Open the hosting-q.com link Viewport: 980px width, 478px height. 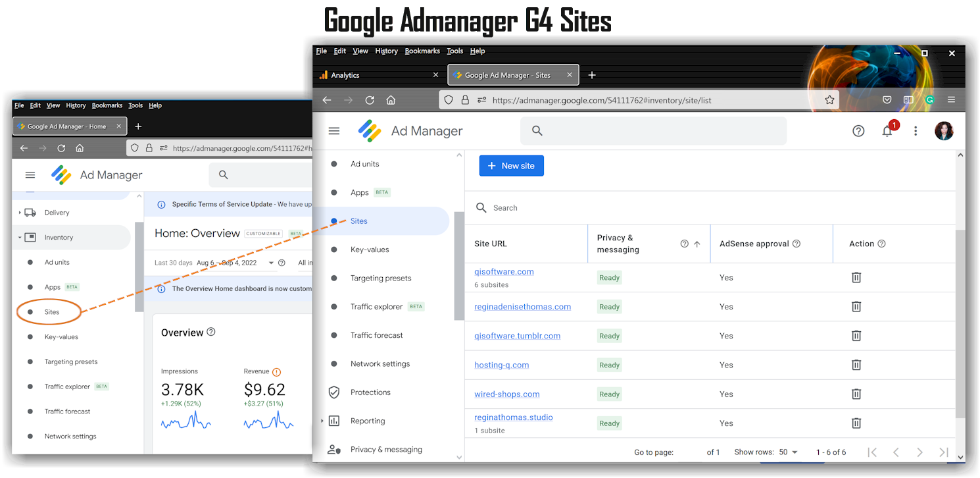501,365
